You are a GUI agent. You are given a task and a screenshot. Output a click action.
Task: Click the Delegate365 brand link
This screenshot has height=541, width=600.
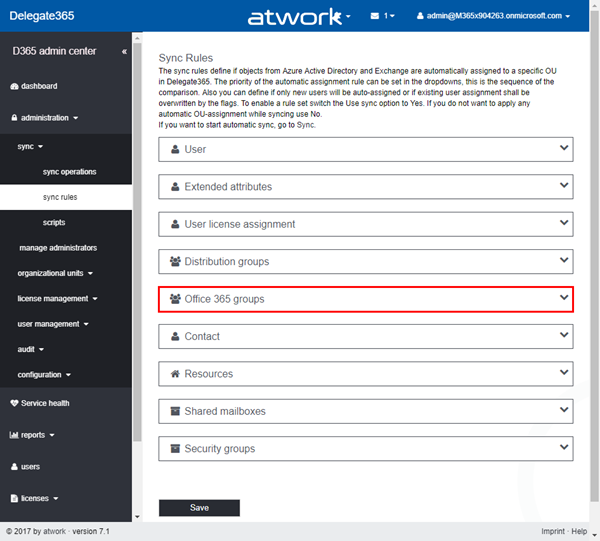coord(42,16)
